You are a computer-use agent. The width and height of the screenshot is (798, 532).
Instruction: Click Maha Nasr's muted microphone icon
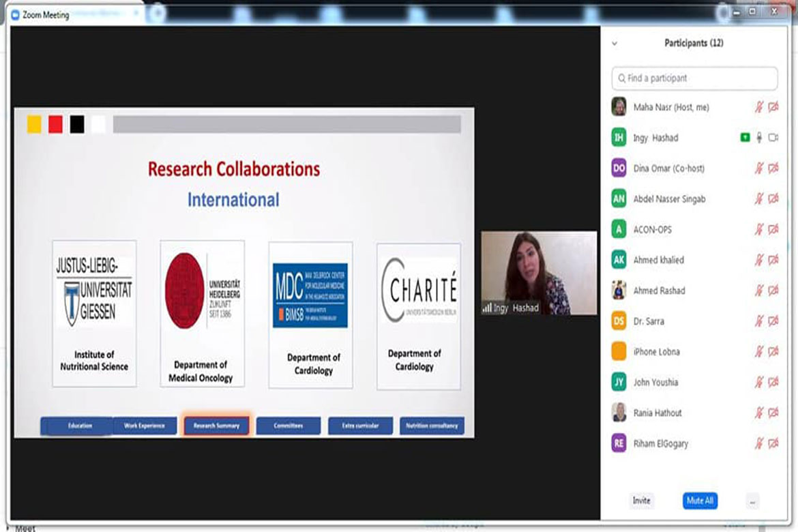[x=759, y=107]
